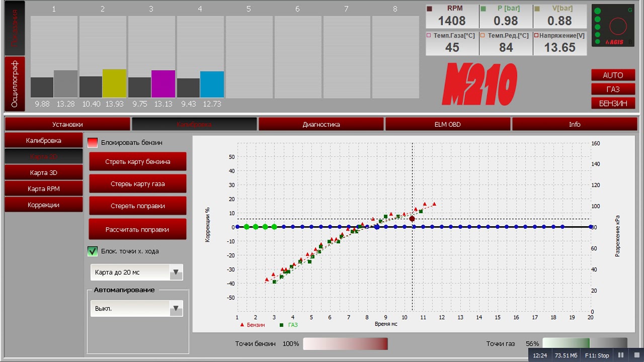Toggle the Темп.Газа[°C] indicator square

[x=429, y=36]
